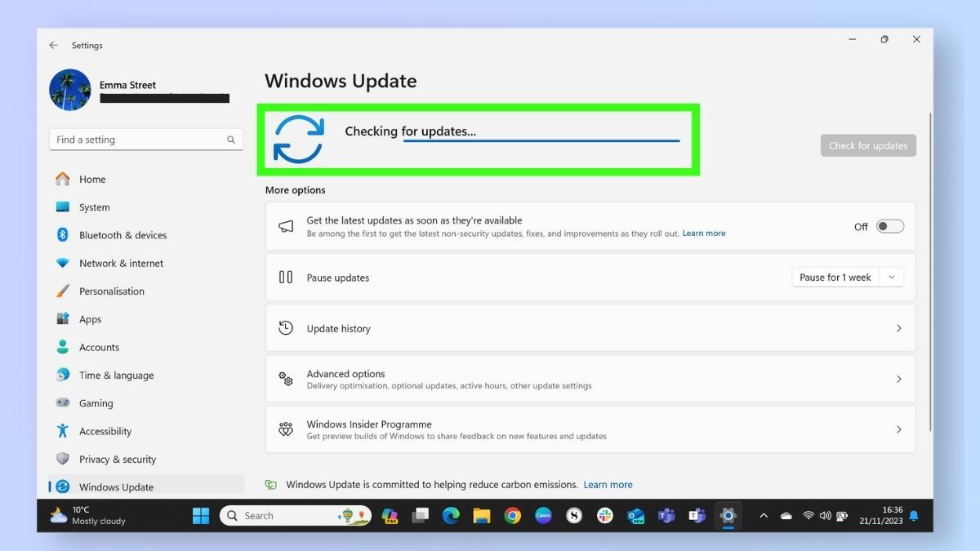Open Time & language settings
Screen dimensions: 980x551
pyautogui.click(x=116, y=375)
